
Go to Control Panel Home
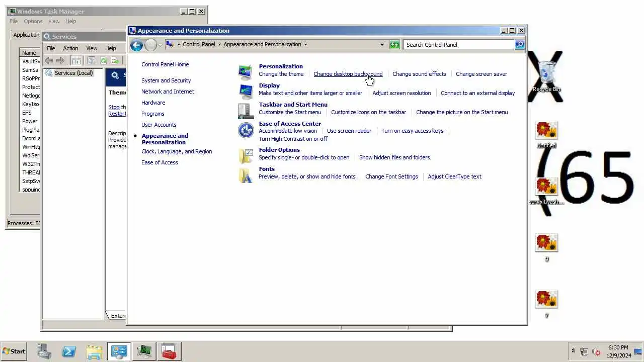[x=165, y=64]
